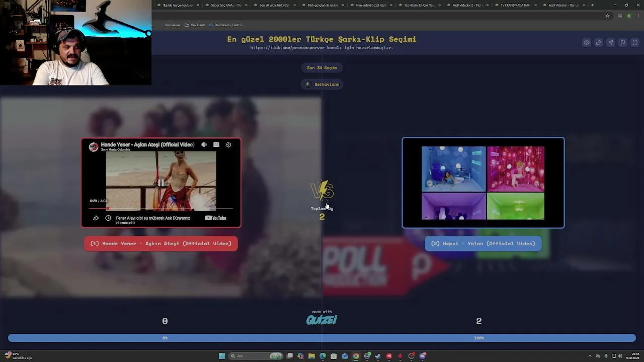Image resolution: width=644 pixels, height=362 pixels.
Task: Expand the system tray hidden icons
Action: (590, 356)
